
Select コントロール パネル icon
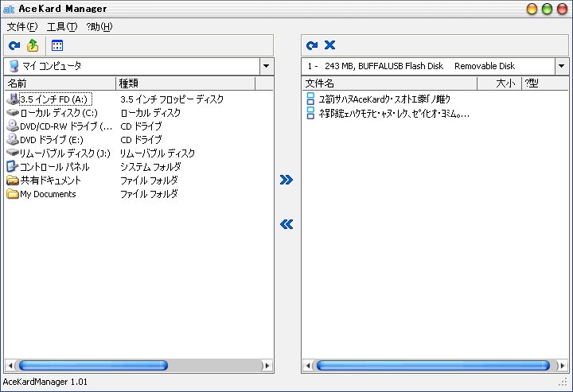pos(13,166)
